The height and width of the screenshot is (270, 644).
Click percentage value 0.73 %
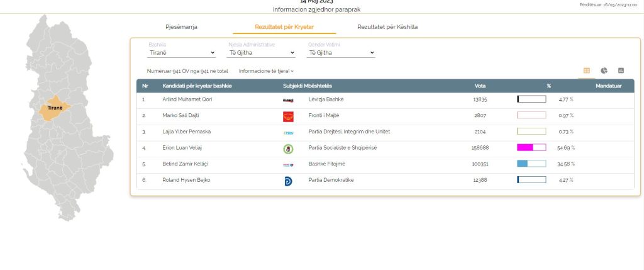click(x=566, y=132)
